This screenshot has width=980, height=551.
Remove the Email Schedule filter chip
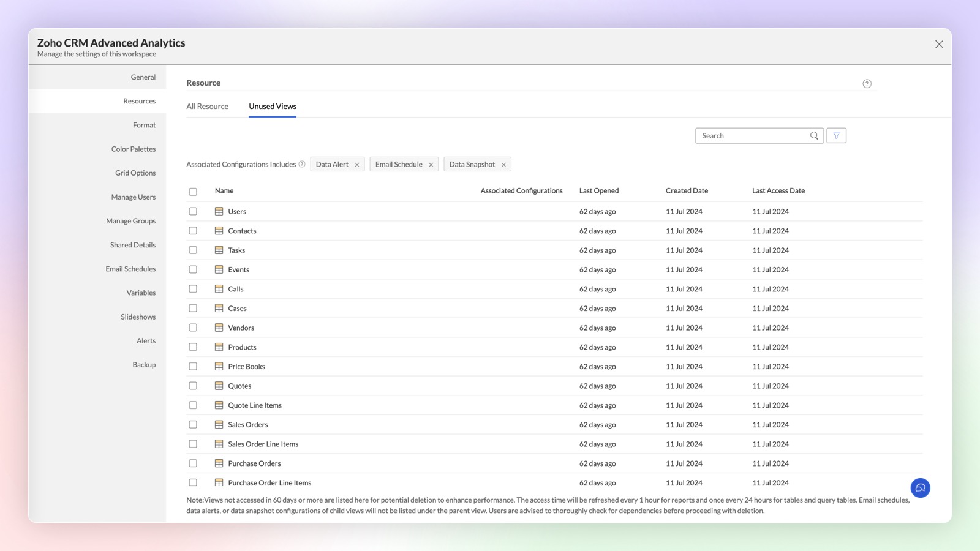click(x=431, y=165)
